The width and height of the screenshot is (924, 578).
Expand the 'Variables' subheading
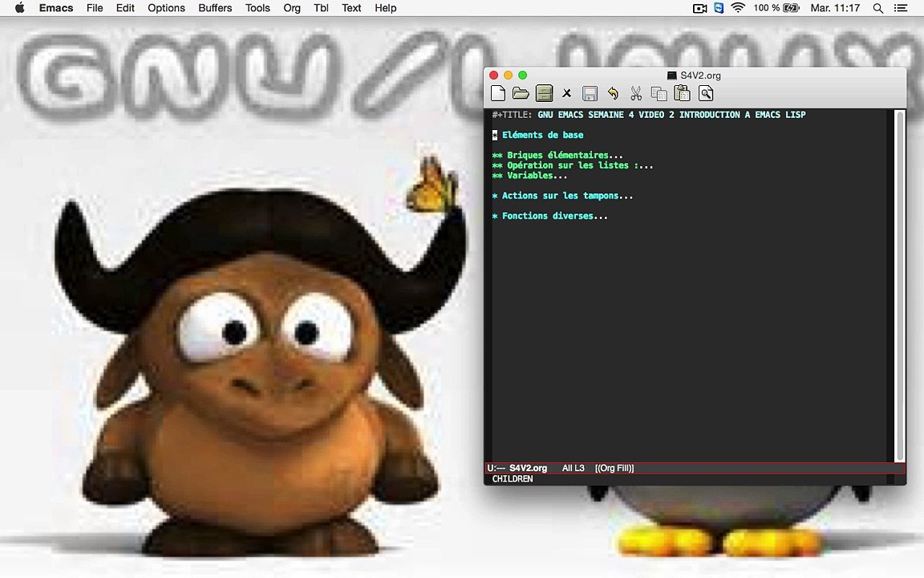tap(529, 175)
